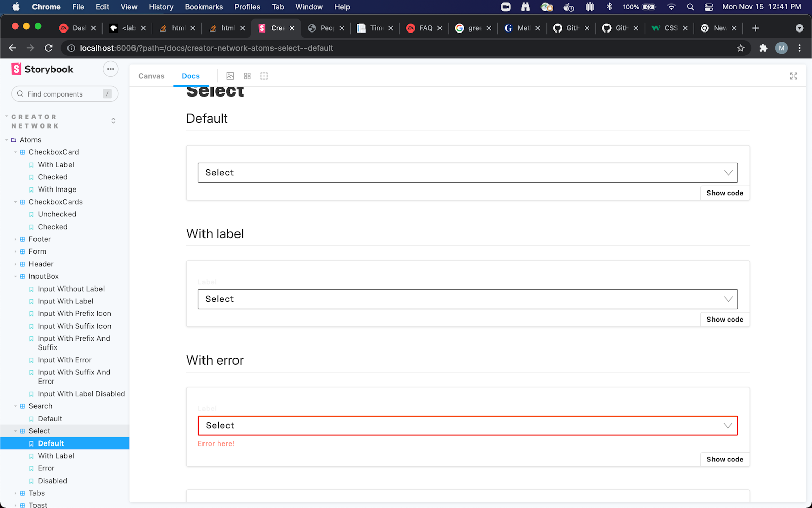Go full screen with the expand icon
Image resolution: width=812 pixels, height=508 pixels.
794,76
